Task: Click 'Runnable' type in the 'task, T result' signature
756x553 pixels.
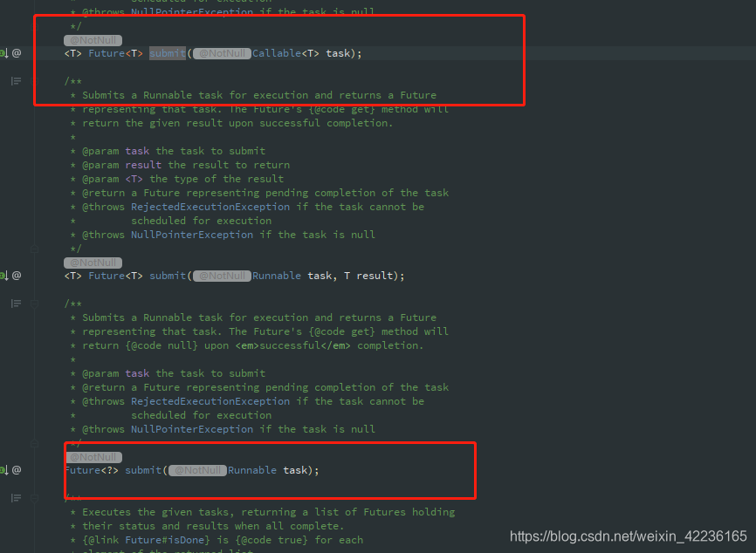Action: pos(276,276)
